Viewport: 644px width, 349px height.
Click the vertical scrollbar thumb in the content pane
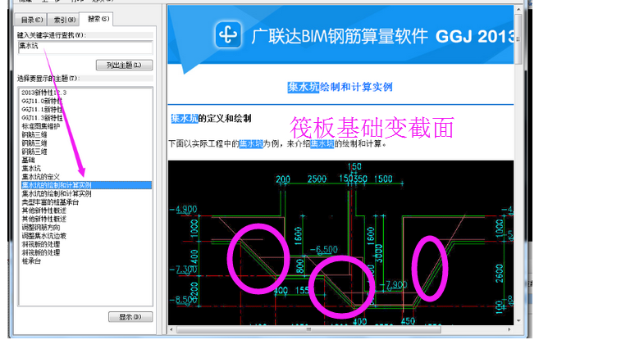coord(518,39)
